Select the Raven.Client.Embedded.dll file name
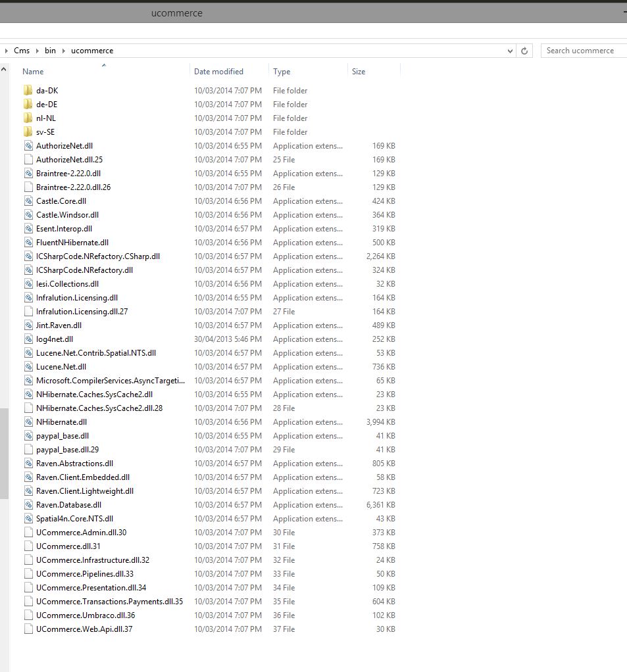627x672 pixels. [83, 477]
